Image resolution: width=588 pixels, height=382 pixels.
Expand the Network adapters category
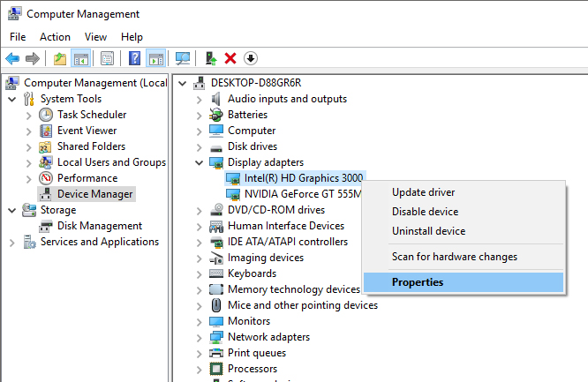click(200, 338)
